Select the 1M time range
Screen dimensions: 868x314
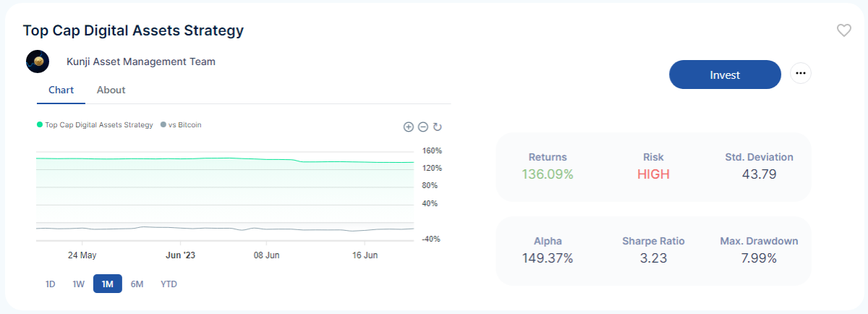(x=108, y=284)
